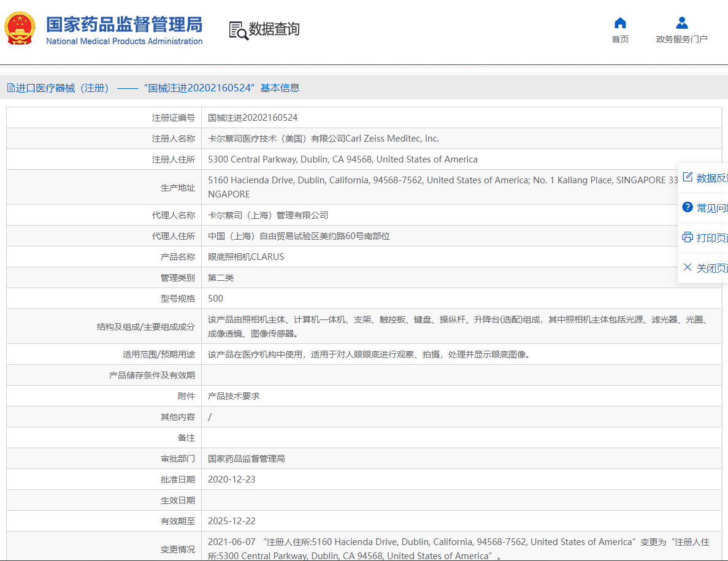The height and width of the screenshot is (561, 728).
Task: Open the 政务服务门户 person icon
Action: click(681, 23)
